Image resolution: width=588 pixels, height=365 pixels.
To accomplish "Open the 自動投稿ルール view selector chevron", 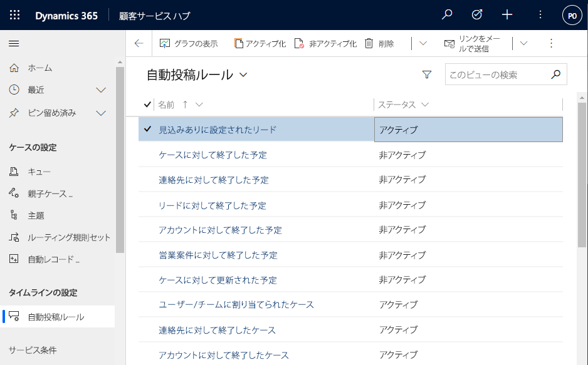I will 243,74.
